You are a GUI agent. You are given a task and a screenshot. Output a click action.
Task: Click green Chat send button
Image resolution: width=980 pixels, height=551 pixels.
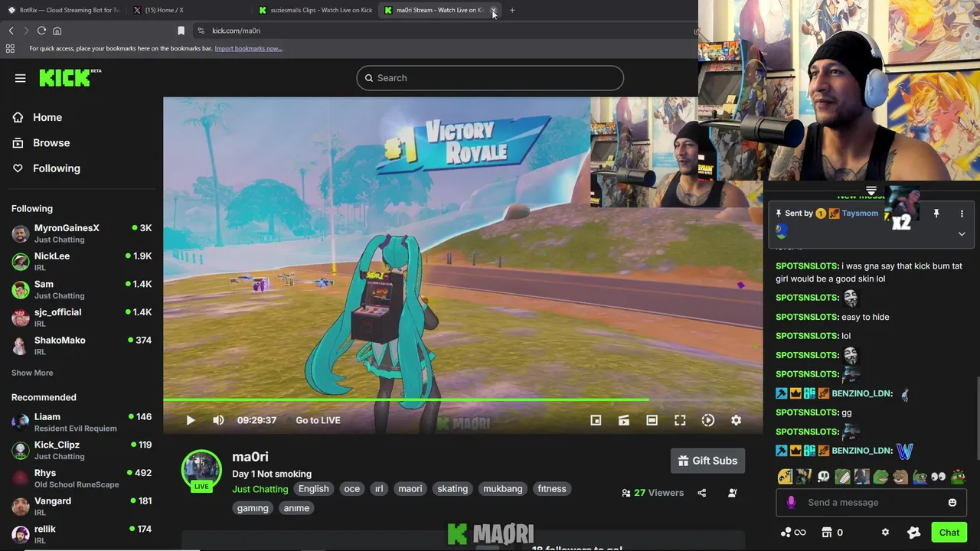tap(949, 533)
